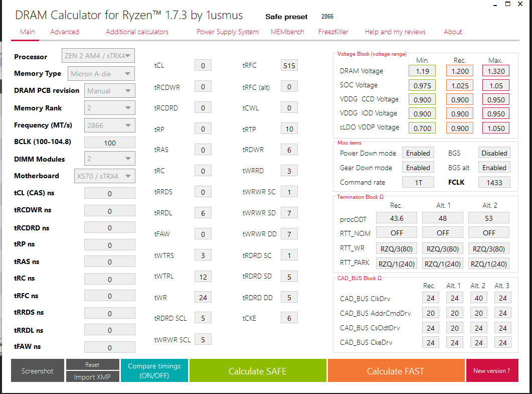Click the BGS alt Enabled field
Screen dimensions: 532x394
point(494,168)
